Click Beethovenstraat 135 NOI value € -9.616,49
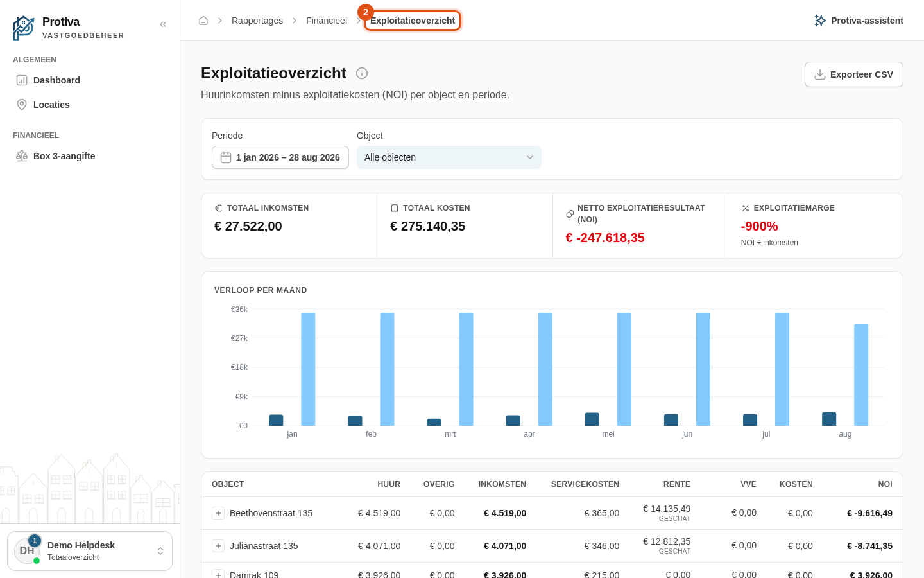 coord(869,513)
